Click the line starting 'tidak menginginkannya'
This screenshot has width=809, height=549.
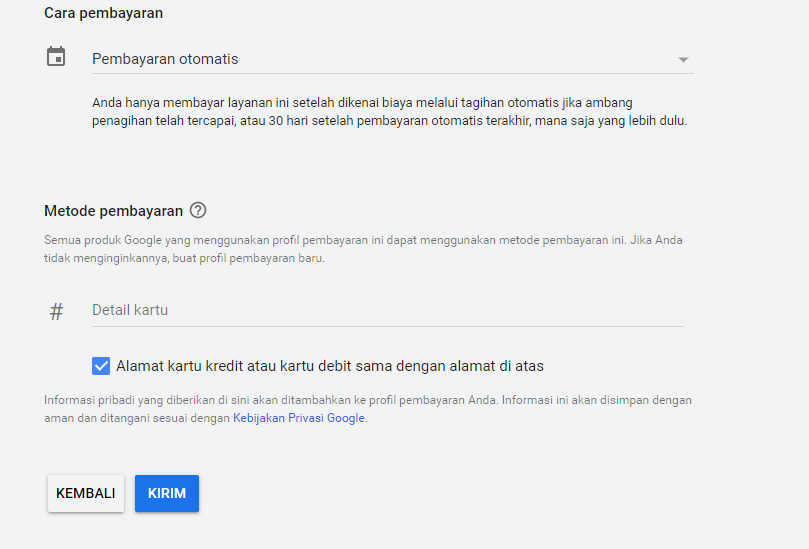(x=185, y=258)
